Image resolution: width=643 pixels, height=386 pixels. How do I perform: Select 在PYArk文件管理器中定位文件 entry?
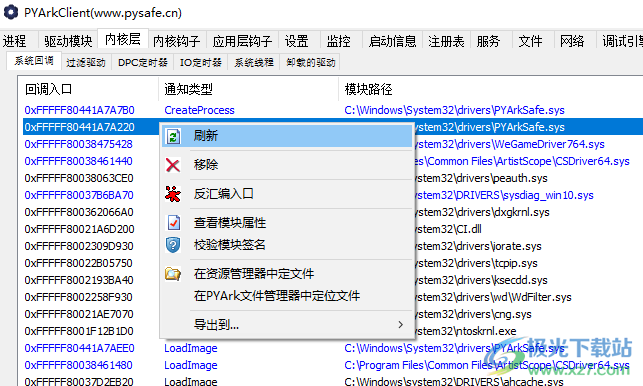click(287, 296)
